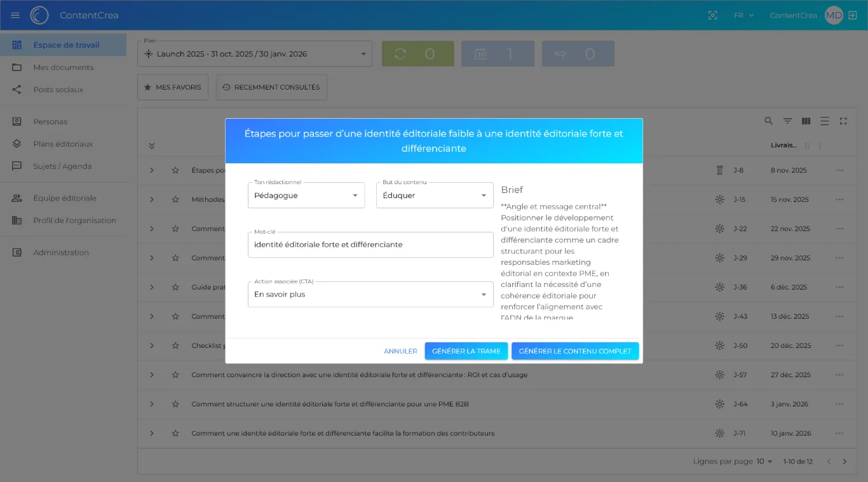Toggle favorite star on PME B2B row
The image size is (868, 482).
(x=175, y=404)
